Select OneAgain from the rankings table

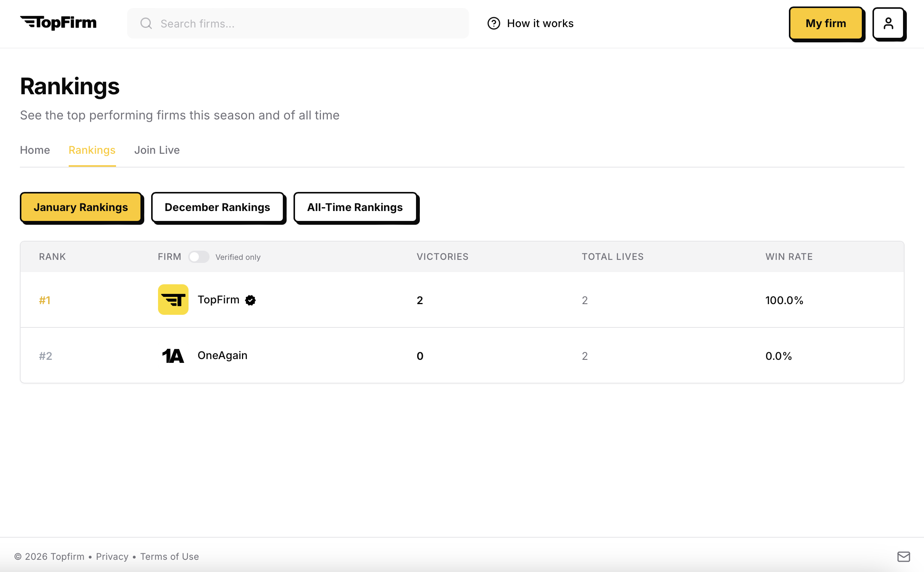(223, 355)
